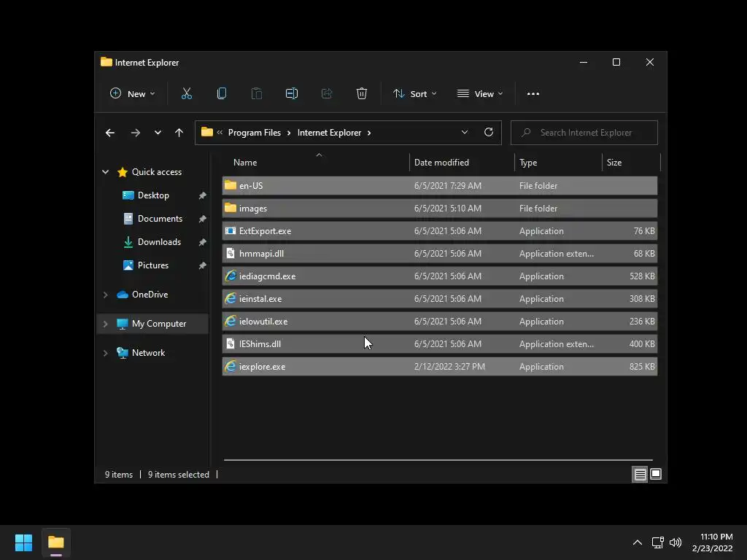
Task: Expand the My Computer tree node
Action: tap(105, 324)
